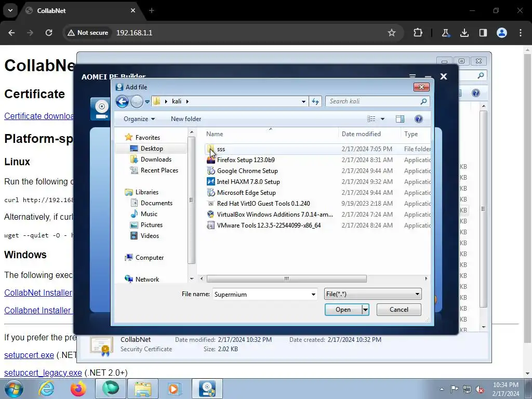Expand the Open button split arrow
The image size is (532, 399).
365,310
